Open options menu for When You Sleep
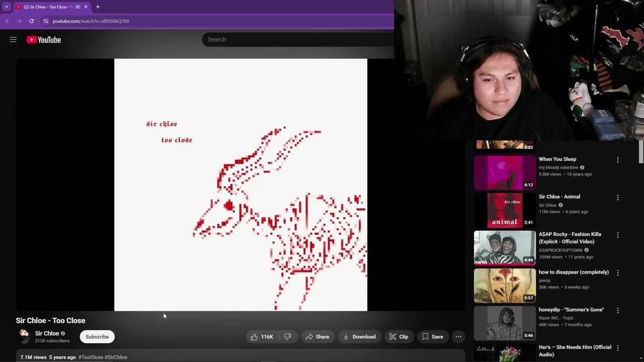The height and width of the screenshot is (362, 644). [x=618, y=160]
